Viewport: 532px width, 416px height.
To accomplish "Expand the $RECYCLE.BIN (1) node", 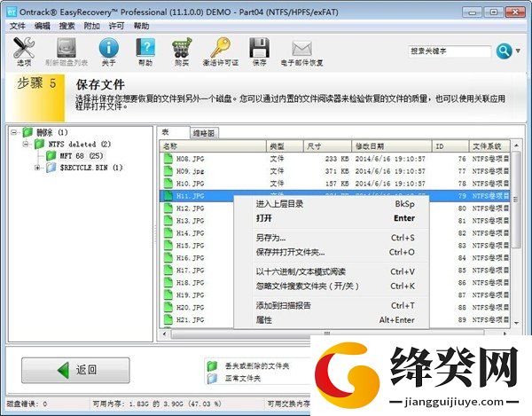I will click(x=37, y=168).
